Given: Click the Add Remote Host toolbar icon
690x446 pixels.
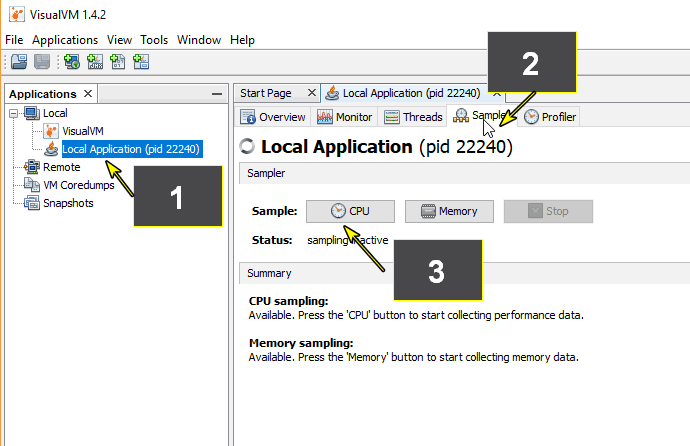Looking at the screenshot, I should coord(72,62).
